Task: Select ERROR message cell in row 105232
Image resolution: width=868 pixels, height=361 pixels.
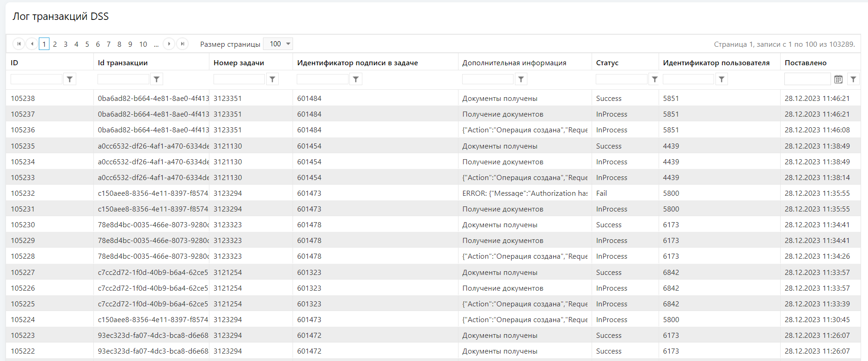Action: (x=525, y=193)
